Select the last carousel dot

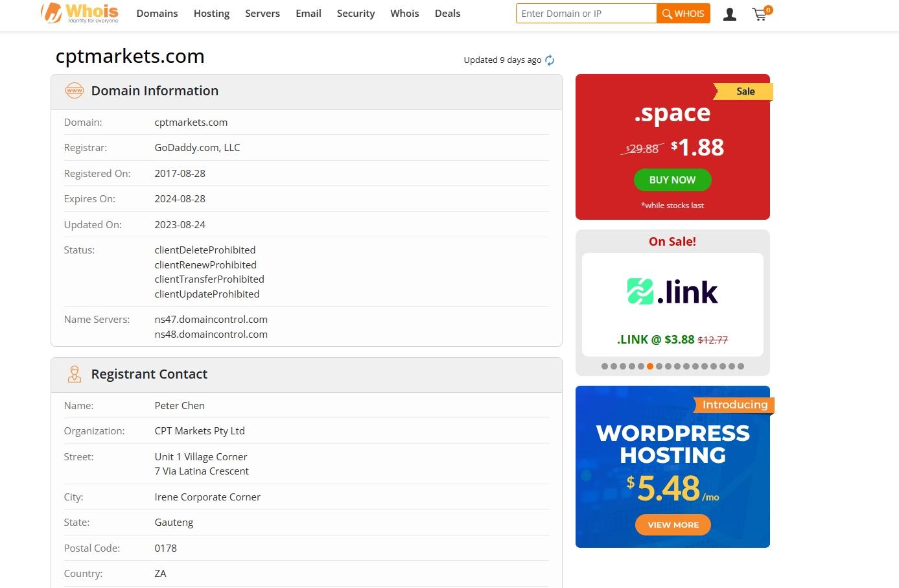pyautogui.click(x=741, y=366)
